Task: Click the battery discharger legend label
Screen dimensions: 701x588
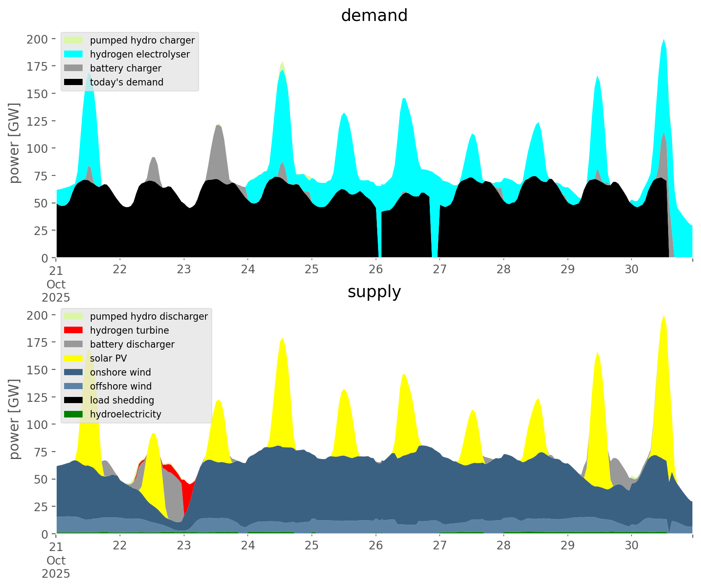Action: pos(132,344)
